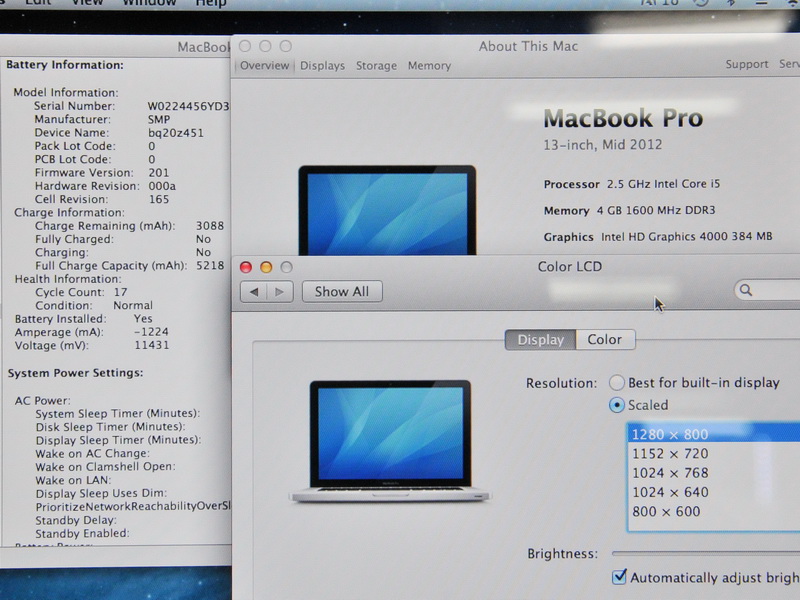Open the Displays tab in About This Mac
Screen dimensions: 800x600
pos(322,66)
